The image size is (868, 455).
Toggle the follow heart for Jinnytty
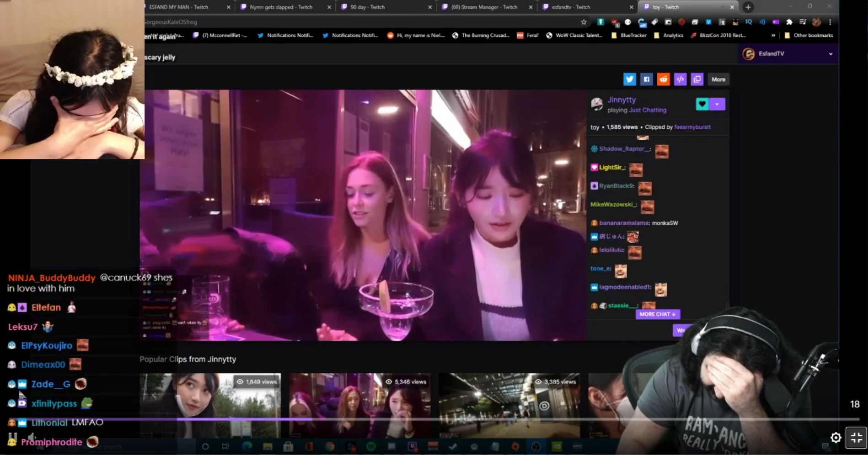click(702, 104)
